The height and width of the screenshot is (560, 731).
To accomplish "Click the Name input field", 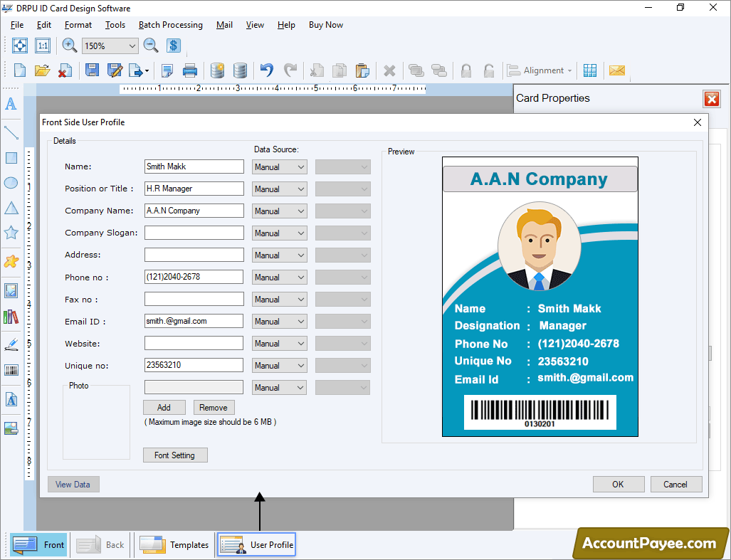I will (194, 167).
